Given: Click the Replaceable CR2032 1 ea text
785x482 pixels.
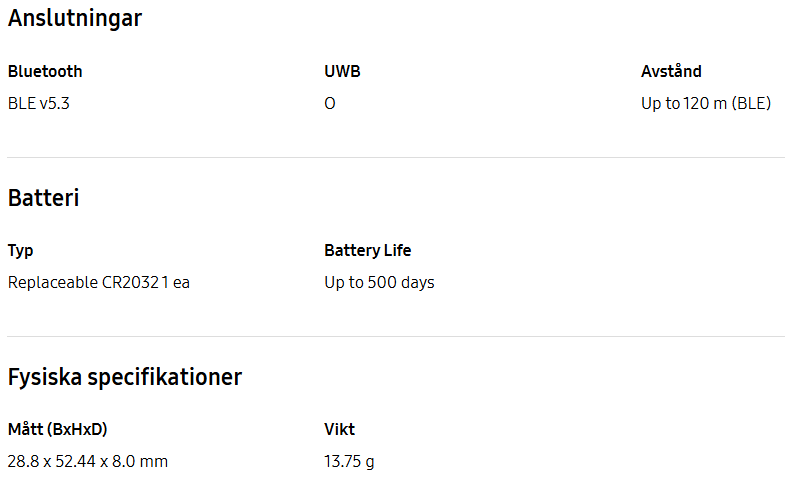Looking at the screenshot, I should coord(99,282).
